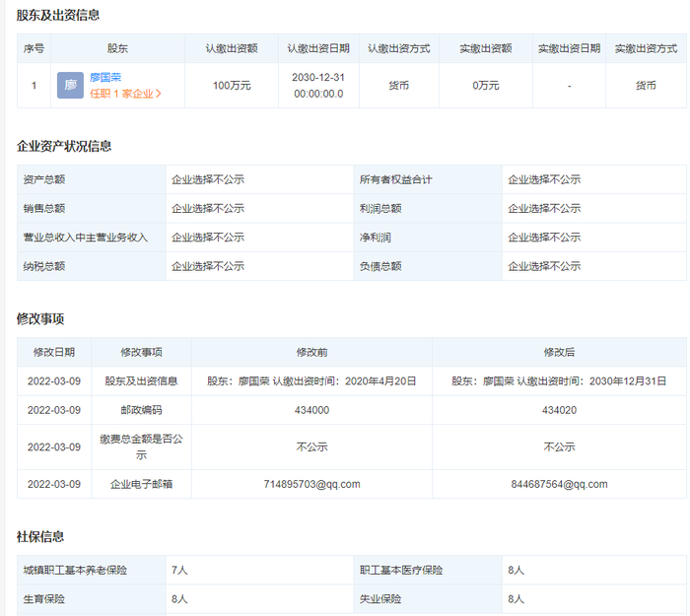This screenshot has height=616, width=690.
Task: Select the 100万元 subscribed capital cell
Action: (x=232, y=86)
